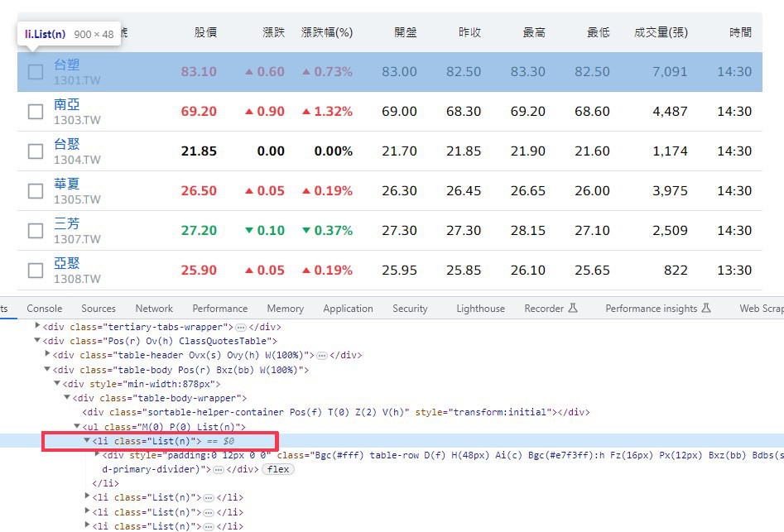Switch to the Performance tab
Screen dimensions: 784x532
tap(220, 309)
